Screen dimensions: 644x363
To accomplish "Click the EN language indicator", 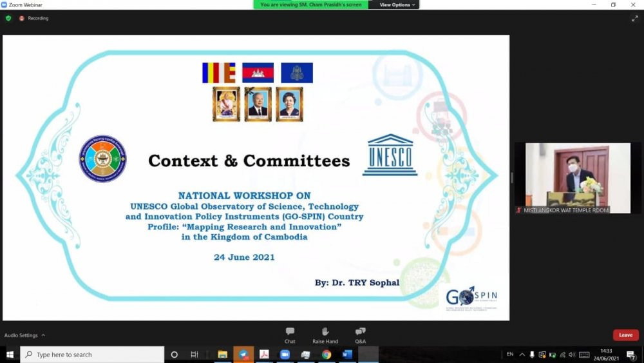I will pos(510,354).
